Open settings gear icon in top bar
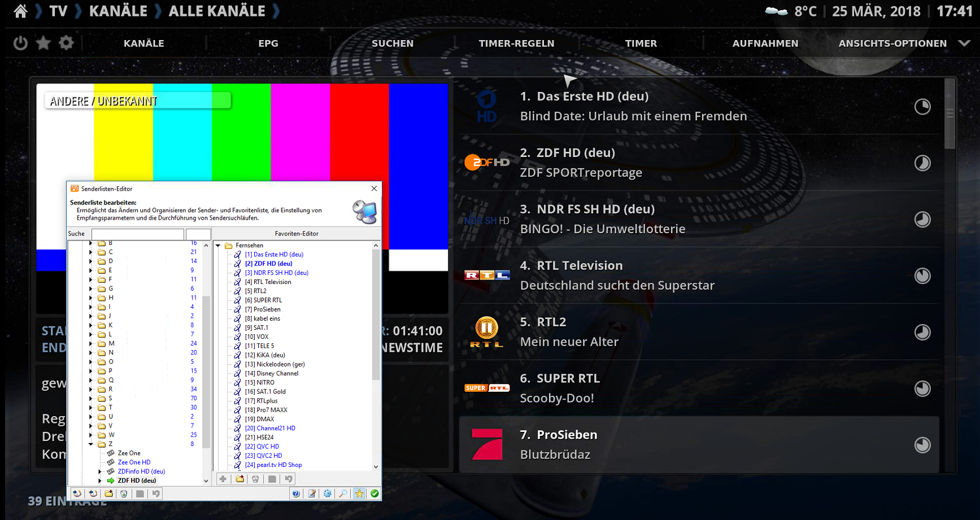980x520 pixels. pos(66,43)
